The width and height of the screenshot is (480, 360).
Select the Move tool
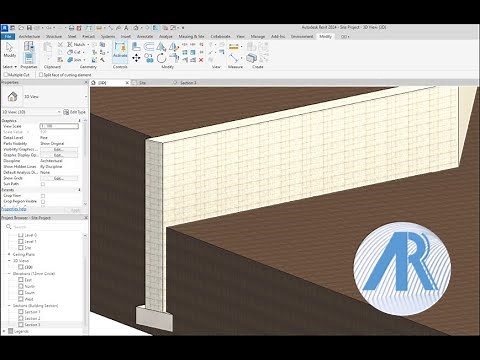click(136, 59)
